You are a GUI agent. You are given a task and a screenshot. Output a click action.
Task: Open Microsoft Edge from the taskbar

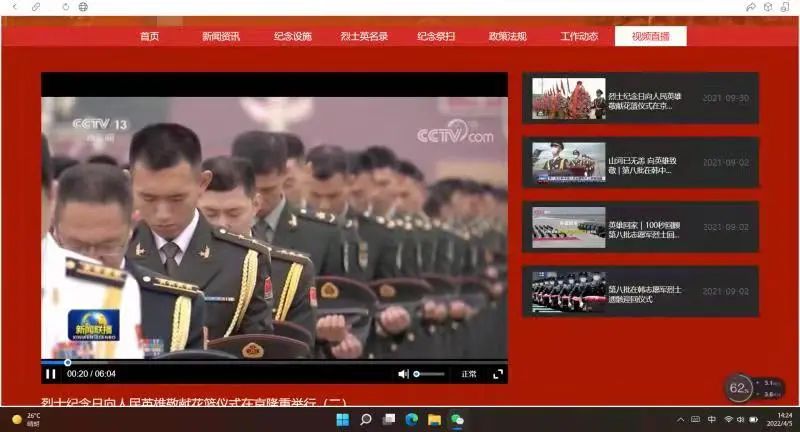411,419
